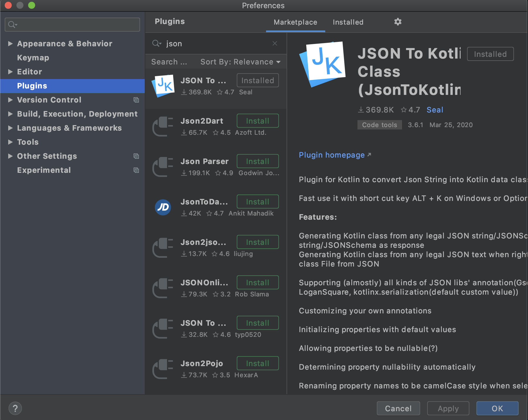Close the Preferences window

point(8,5)
